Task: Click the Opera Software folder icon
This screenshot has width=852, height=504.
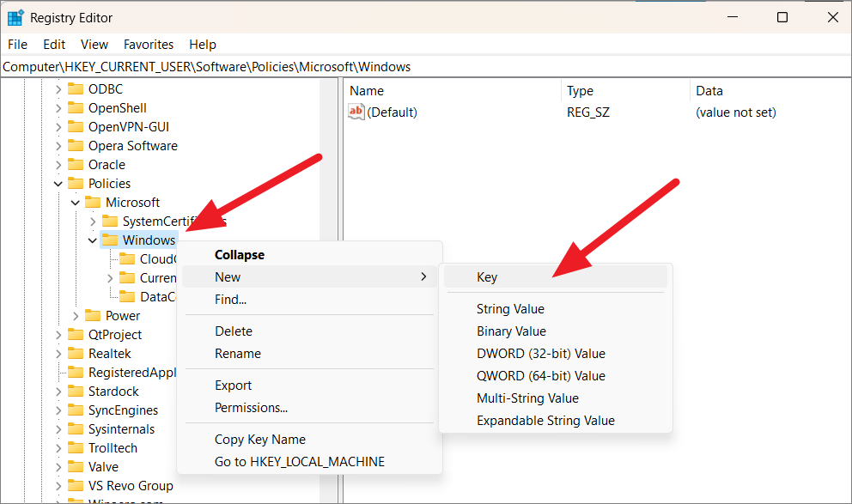Action: (76, 146)
